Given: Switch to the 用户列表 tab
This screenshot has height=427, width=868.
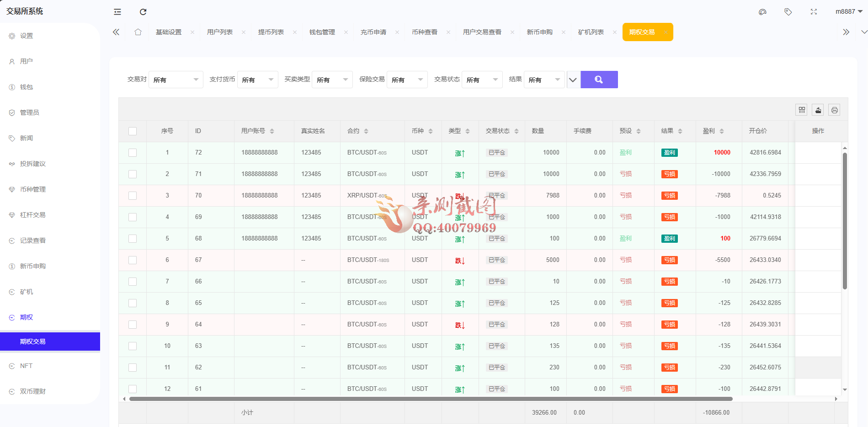Looking at the screenshot, I should click(x=220, y=32).
